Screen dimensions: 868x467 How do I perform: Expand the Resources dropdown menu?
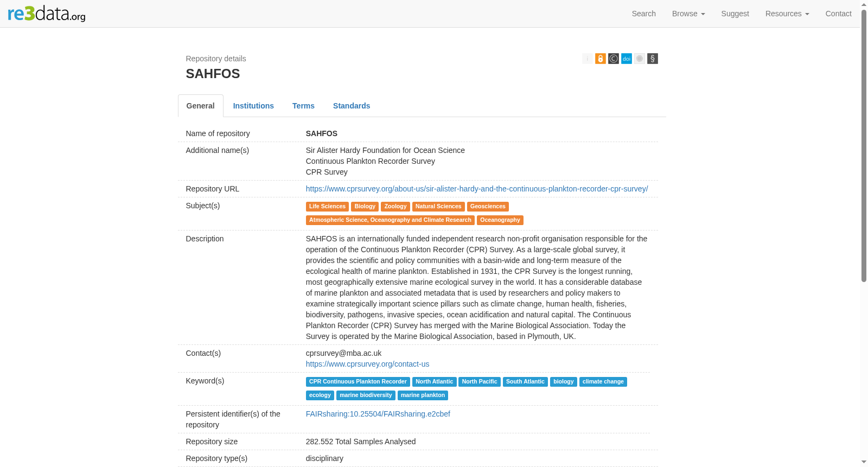(787, 14)
